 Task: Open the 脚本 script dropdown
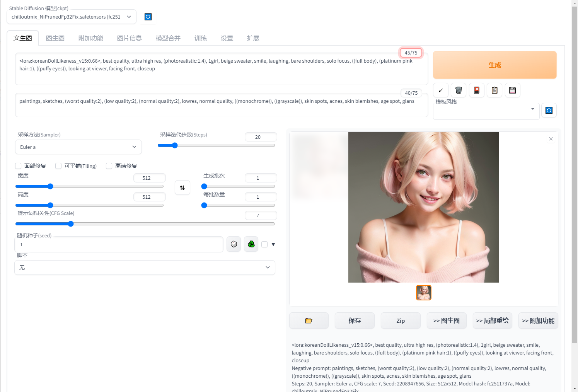(x=145, y=268)
